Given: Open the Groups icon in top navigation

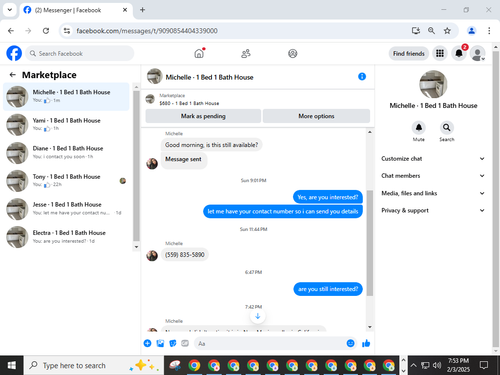Looking at the screenshot, I should 293,53.
